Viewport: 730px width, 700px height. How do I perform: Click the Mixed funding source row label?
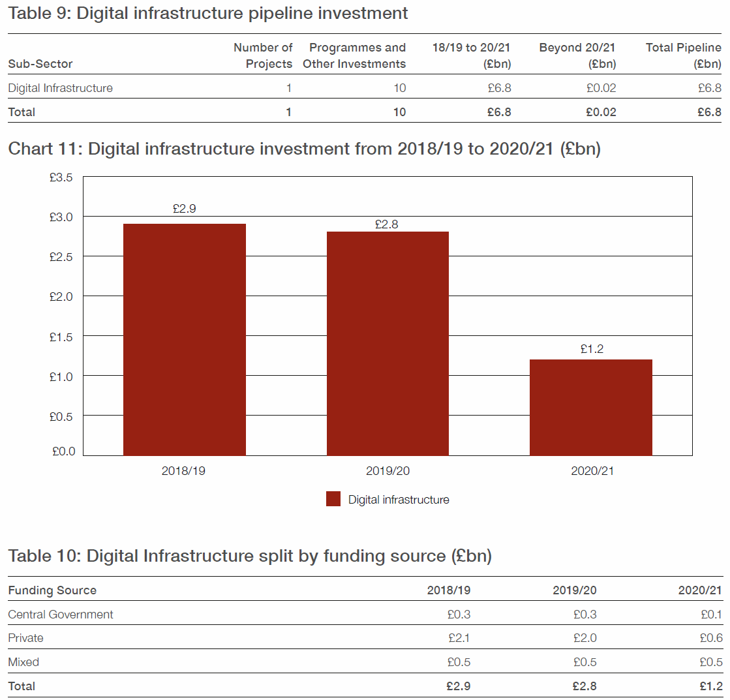[x=23, y=662]
